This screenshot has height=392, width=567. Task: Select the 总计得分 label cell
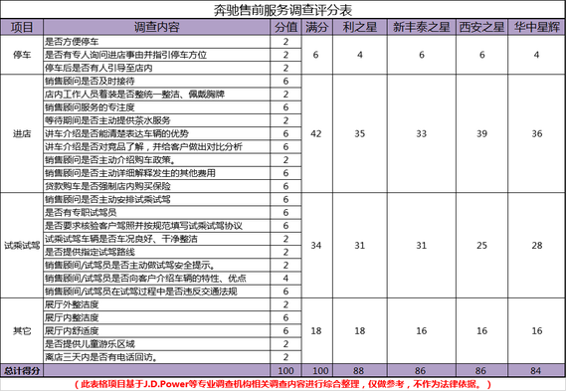tap(22, 371)
